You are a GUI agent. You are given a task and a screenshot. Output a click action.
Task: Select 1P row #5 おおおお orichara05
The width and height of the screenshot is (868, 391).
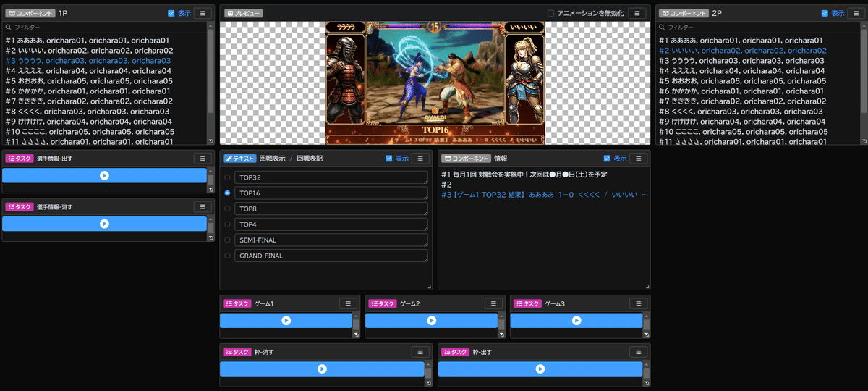[x=105, y=81]
